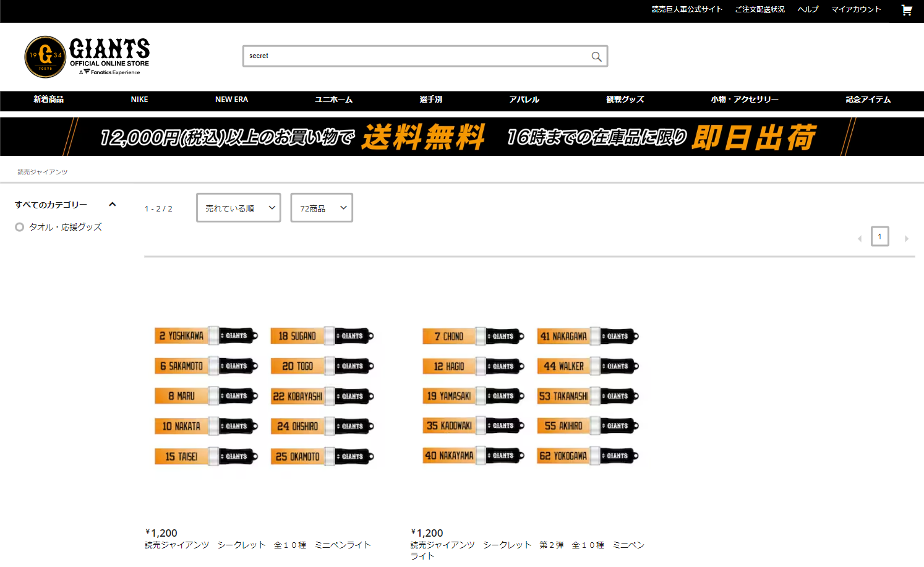Click the マイアカウント link
This screenshot has width=924, height=567.
click(x=855, y=9)
